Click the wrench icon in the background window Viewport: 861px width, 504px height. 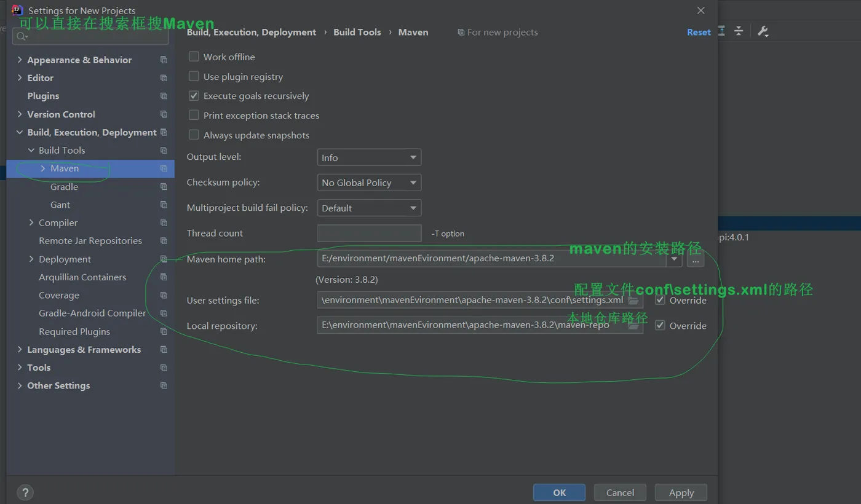coord(763,31)
